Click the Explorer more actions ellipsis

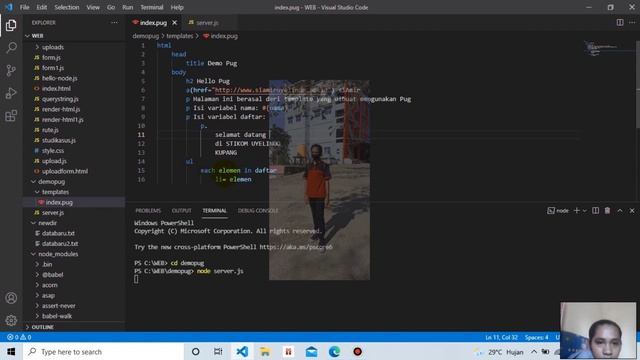pos(114,23)
